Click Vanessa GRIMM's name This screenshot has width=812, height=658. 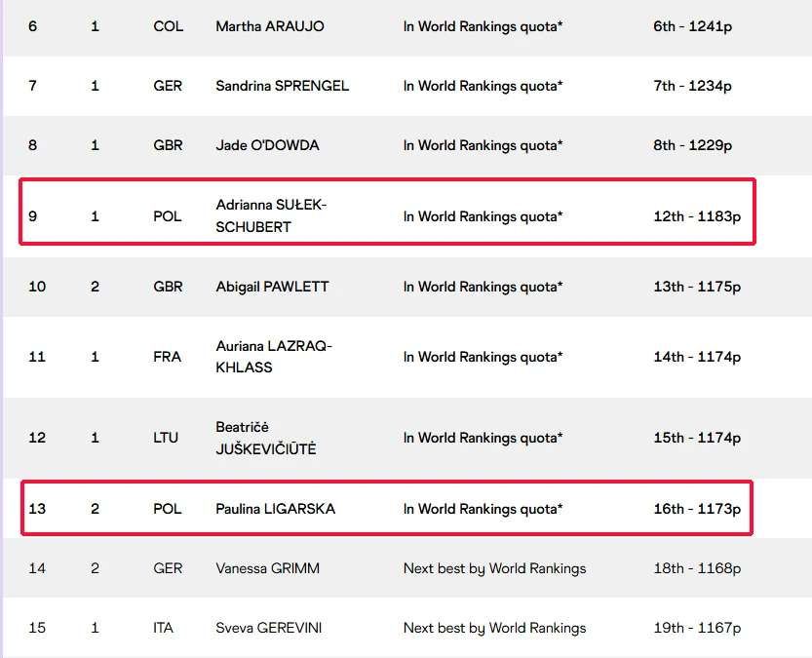pyautogui.click(x=267, y=568)
